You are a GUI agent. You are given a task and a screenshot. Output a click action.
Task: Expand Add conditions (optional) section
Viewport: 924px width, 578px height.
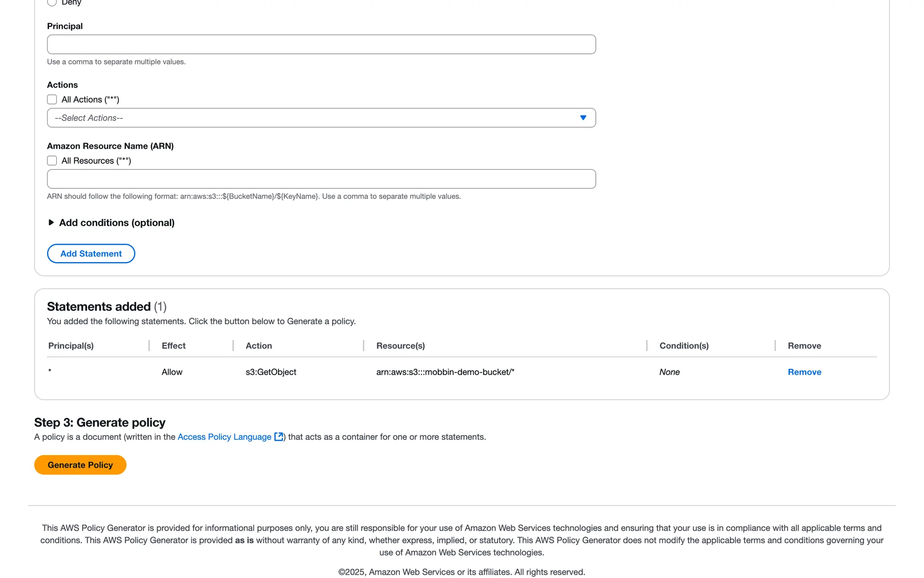(116, 223)
